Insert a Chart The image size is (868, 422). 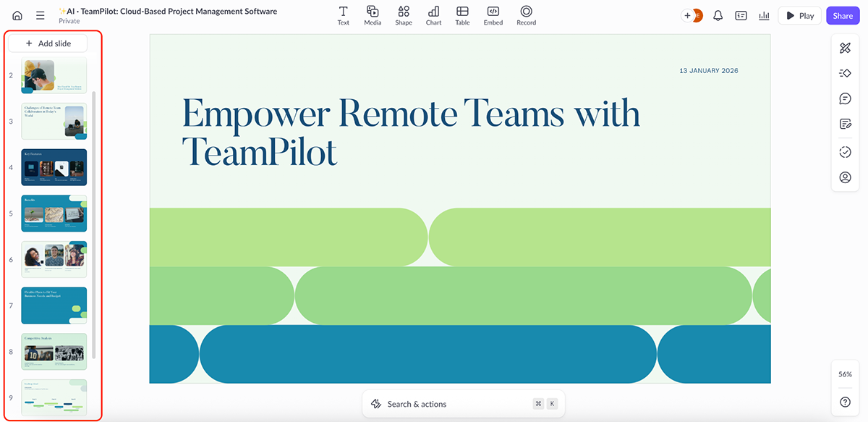tap(433, 14)
